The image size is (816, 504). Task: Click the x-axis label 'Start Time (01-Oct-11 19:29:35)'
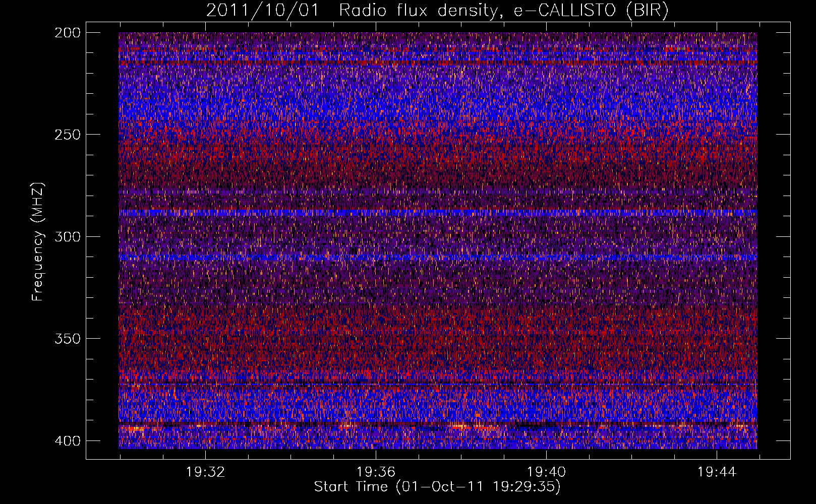[437, 487]
